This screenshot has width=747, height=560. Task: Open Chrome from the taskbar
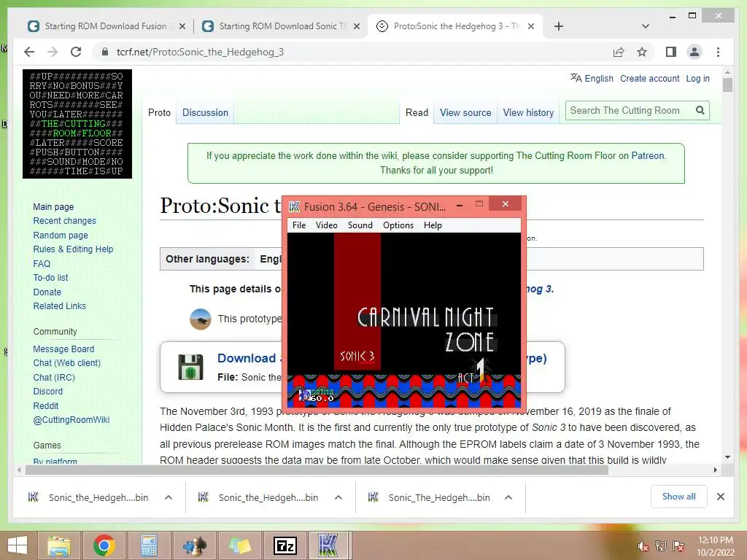click(104, 545)
